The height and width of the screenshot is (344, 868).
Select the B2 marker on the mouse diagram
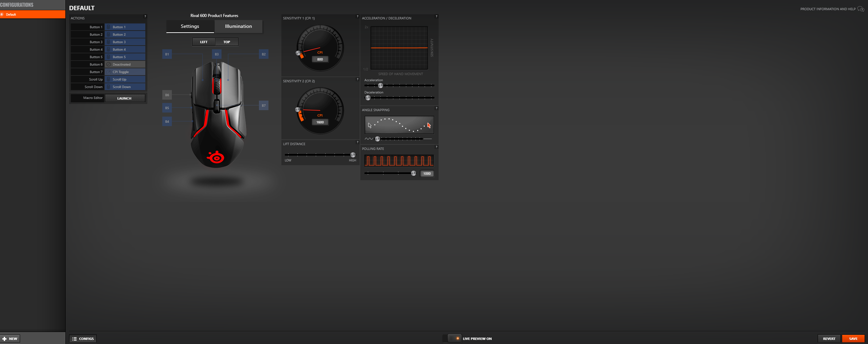coord(264,54)
